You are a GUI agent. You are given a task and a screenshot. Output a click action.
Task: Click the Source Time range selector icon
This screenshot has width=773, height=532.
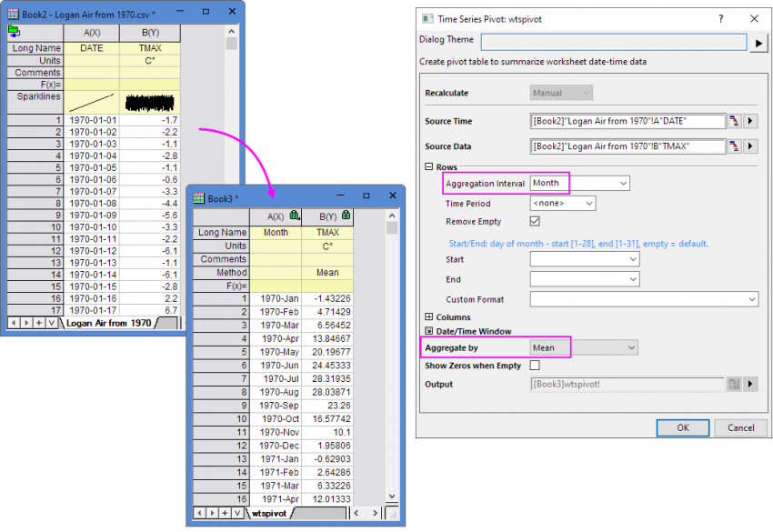click(x=734, y=121)
